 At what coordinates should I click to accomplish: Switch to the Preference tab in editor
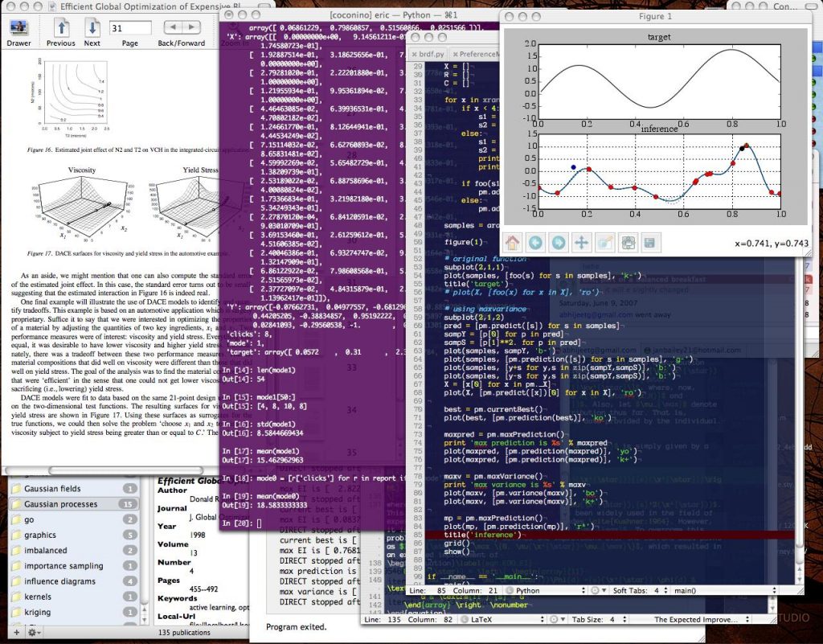click(x=475, y=54)
